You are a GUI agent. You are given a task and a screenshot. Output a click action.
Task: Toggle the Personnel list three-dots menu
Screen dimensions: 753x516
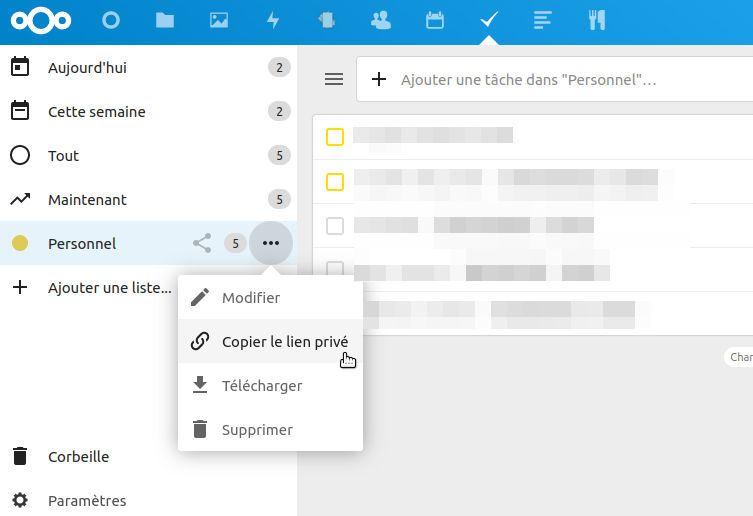[x=271, y=243]
